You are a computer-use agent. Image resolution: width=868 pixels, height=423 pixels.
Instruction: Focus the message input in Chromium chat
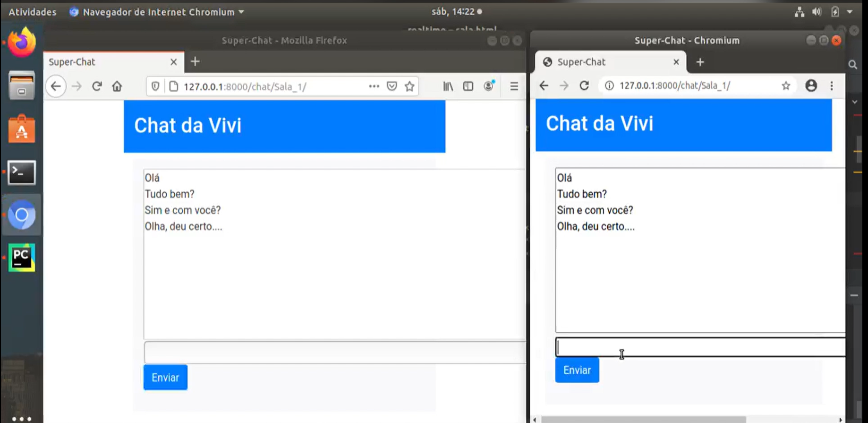tap(700, 347)
